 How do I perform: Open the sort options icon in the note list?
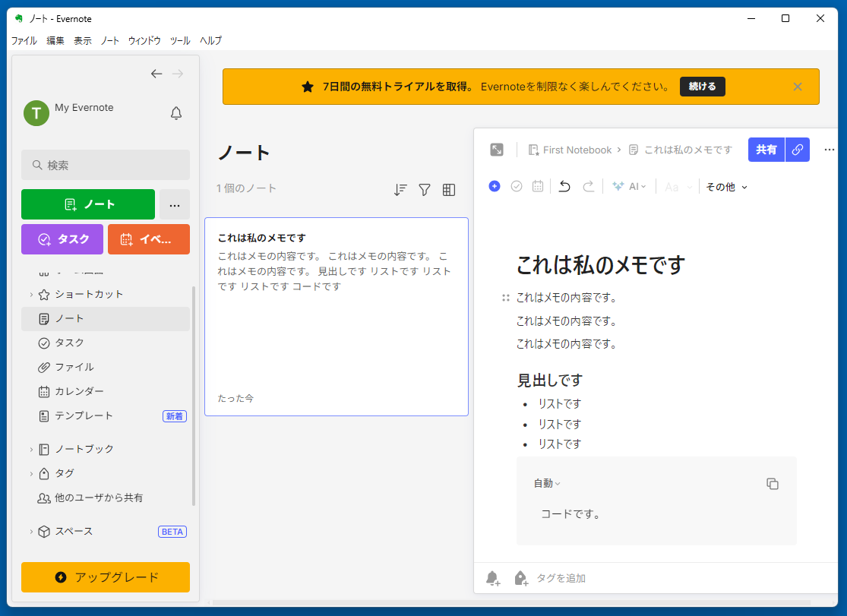coord(400,190)
